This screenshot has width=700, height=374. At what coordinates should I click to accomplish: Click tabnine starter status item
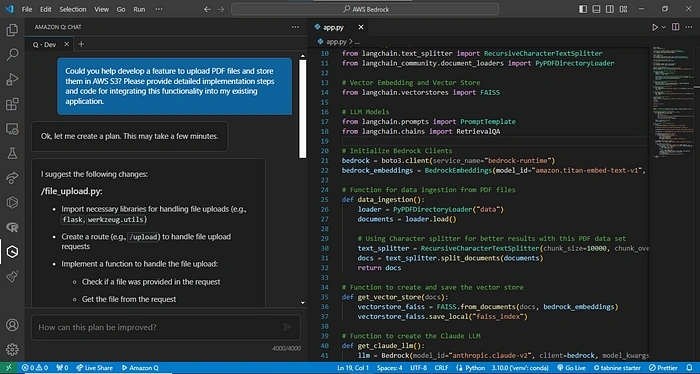point(617,368)
